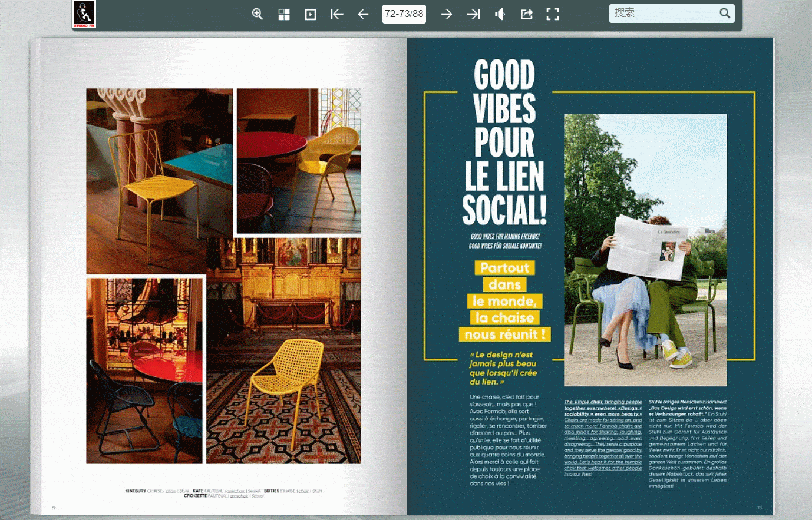Viewport: 812px width, 520px height.
Task: Click the GOOD VIBES POUR LE LIEN SOCIAL headline
Action: (504, 143)
